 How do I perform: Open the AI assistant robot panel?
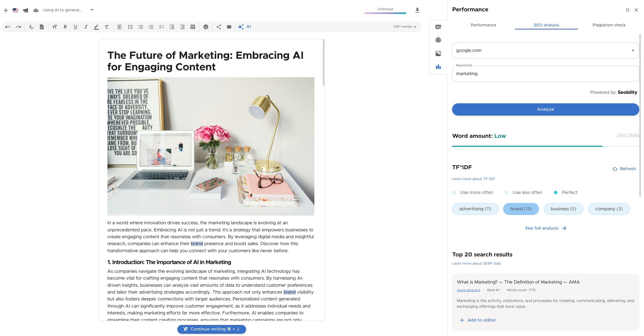(438, 40)
